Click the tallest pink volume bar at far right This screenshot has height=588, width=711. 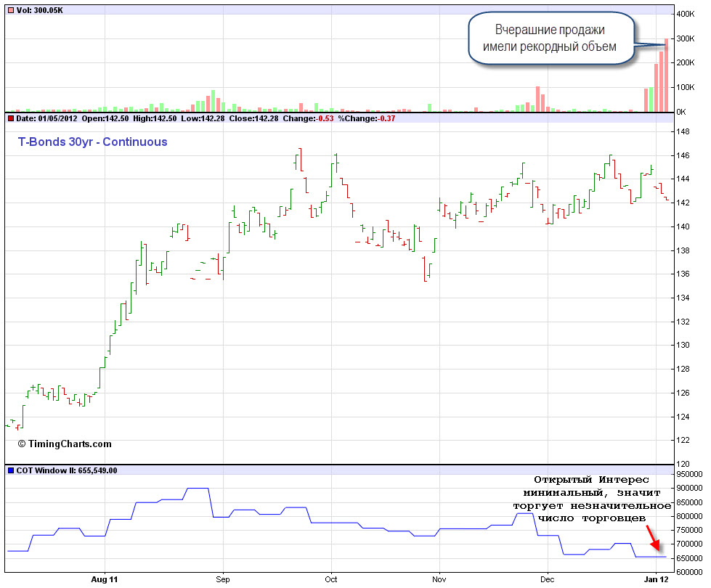(667, 75)
